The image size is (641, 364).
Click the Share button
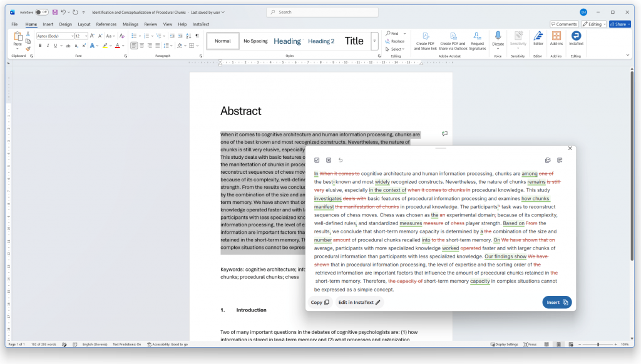(620, 24)
